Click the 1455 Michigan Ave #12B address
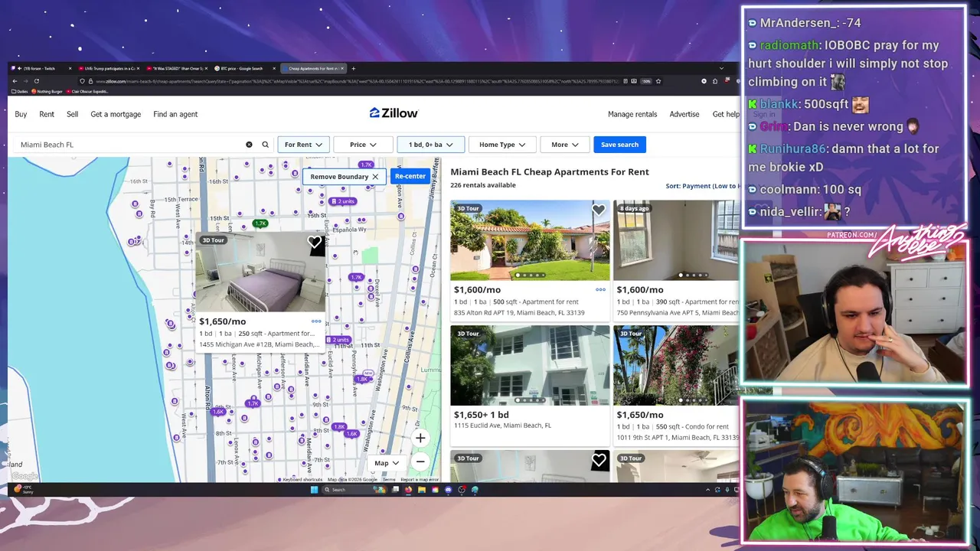Screen dimensions: 980x551 (x=260, y=344)
